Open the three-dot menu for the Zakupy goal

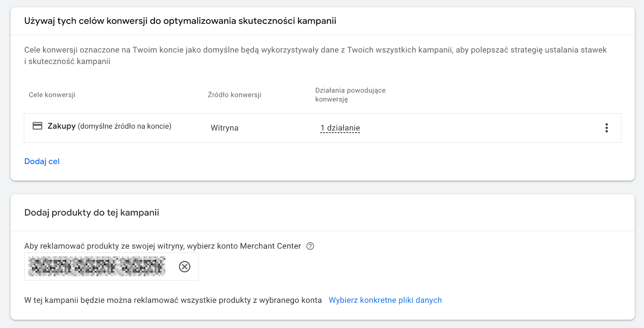[607, 128]
